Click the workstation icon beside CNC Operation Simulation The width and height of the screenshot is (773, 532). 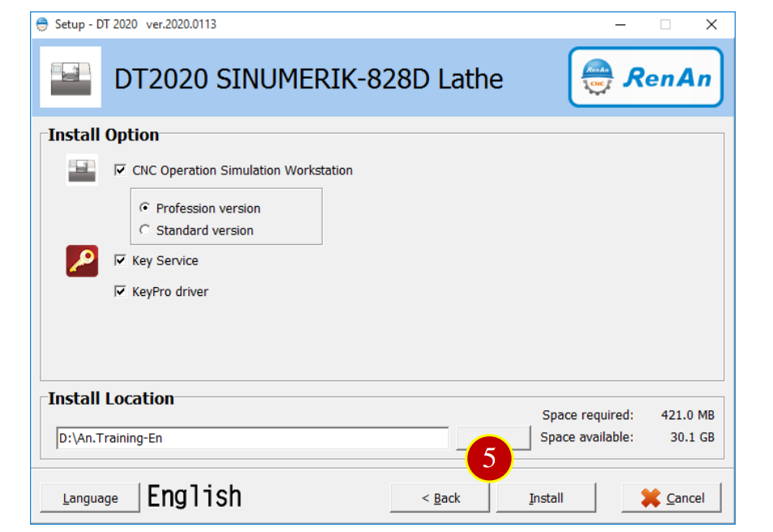(82, 169)
